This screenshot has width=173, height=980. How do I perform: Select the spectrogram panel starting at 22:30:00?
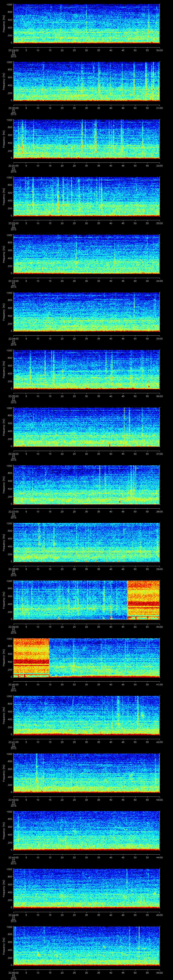coord(86,81)
